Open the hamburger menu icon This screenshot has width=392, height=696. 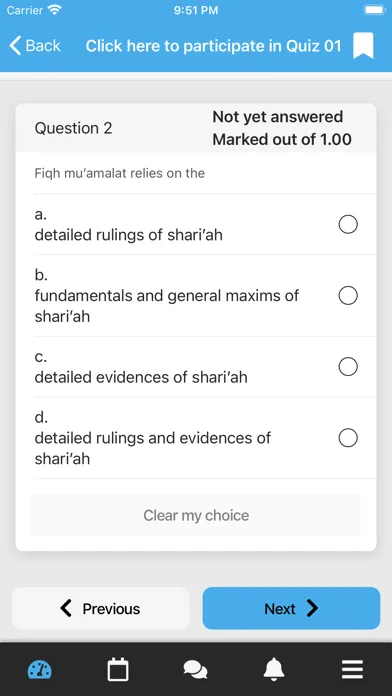(352, 670)
